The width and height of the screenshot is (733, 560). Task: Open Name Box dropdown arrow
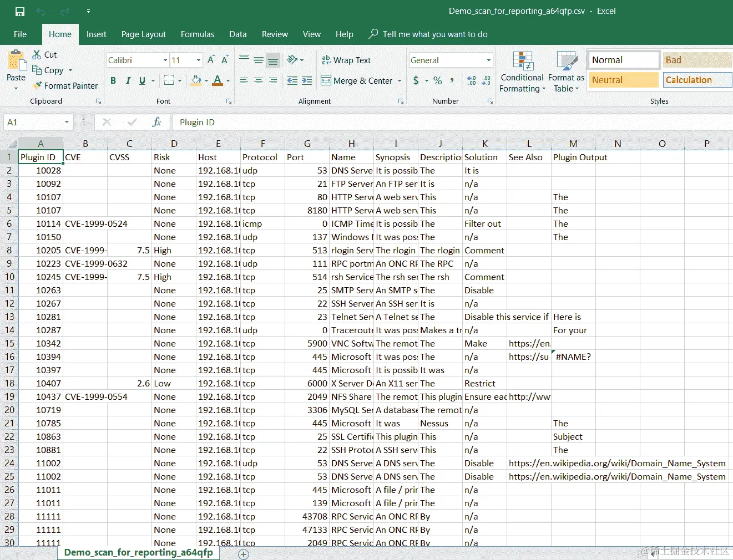tap(67, 122)
